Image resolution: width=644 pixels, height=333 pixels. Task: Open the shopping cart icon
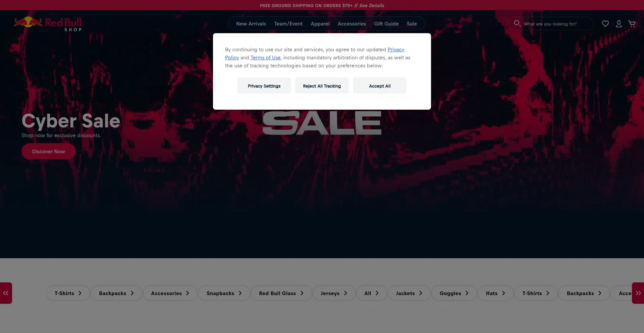tap(632, 24)
